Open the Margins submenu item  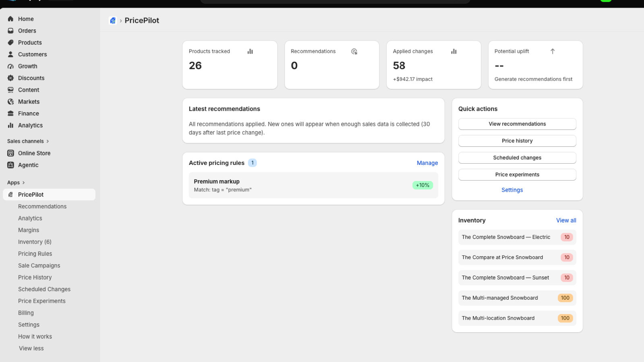(29, 230)
